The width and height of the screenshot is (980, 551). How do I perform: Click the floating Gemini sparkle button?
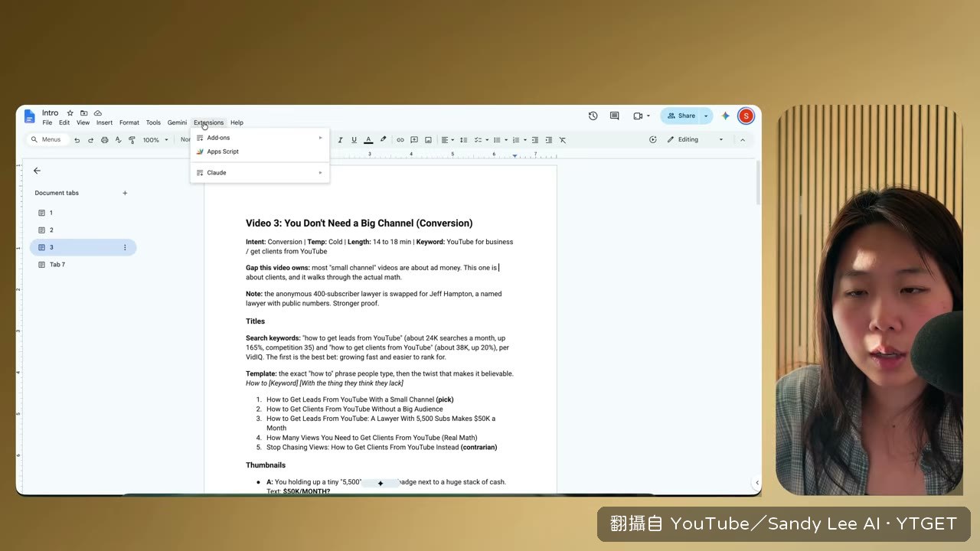pyautogui.click(x=381, y=483)
